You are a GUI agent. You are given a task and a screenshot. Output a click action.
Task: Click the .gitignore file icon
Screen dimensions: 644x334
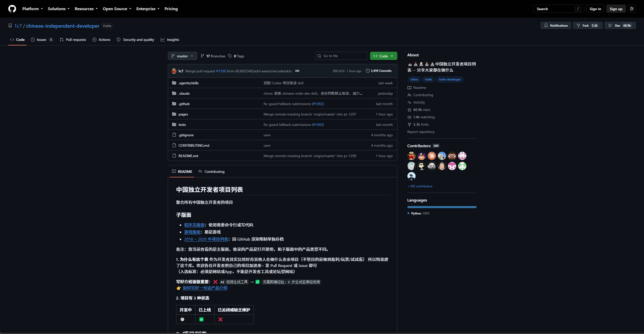[174, 135]
